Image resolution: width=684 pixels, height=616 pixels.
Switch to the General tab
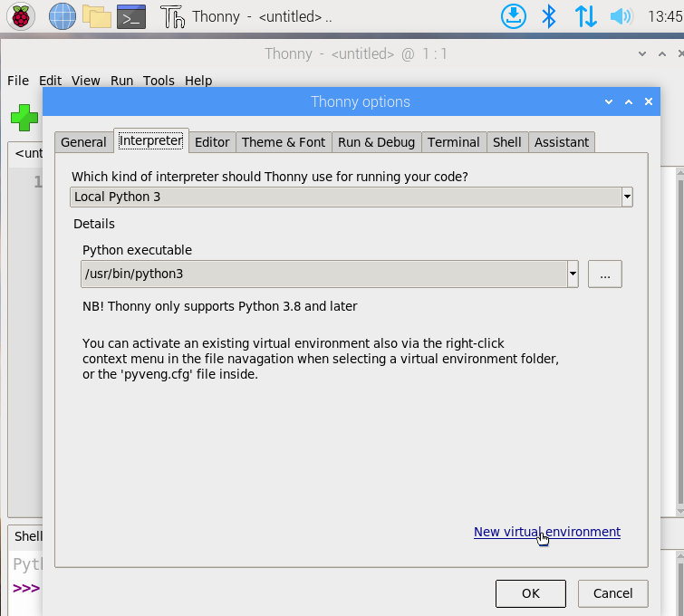click(83, 142)
